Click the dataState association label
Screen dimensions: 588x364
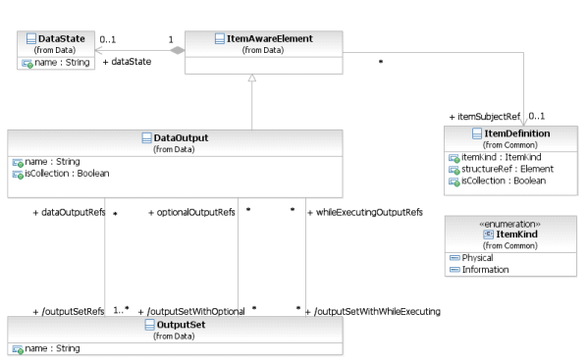(x=128, y=62)
